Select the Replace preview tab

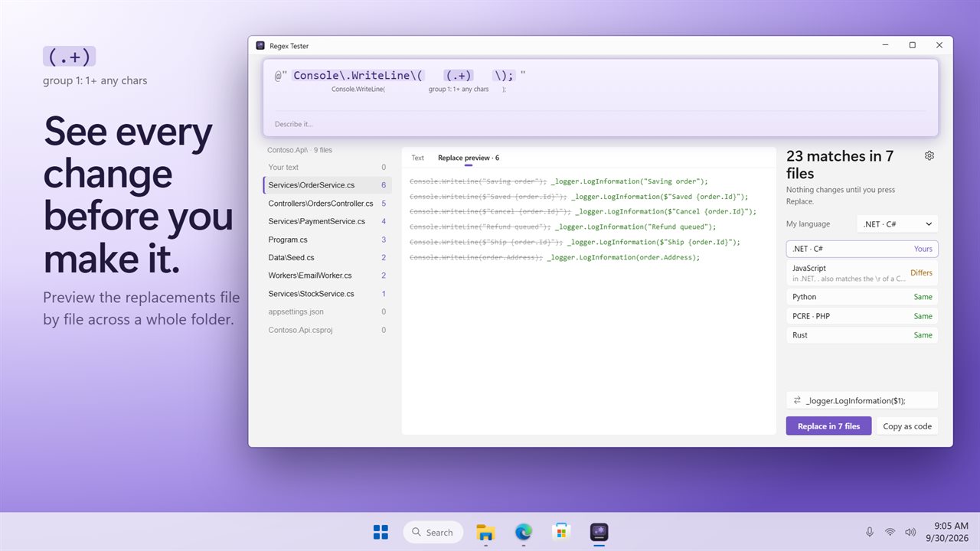(469, 158)
